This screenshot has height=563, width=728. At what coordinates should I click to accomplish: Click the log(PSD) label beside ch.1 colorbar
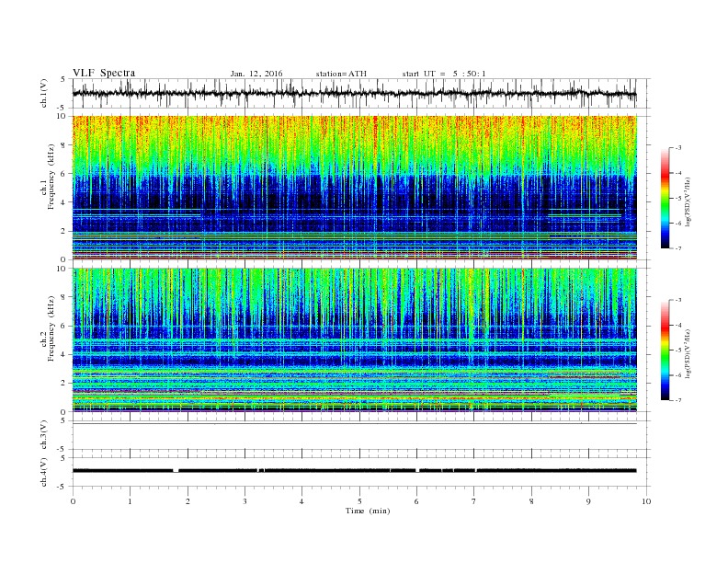[x=688, y=202]
